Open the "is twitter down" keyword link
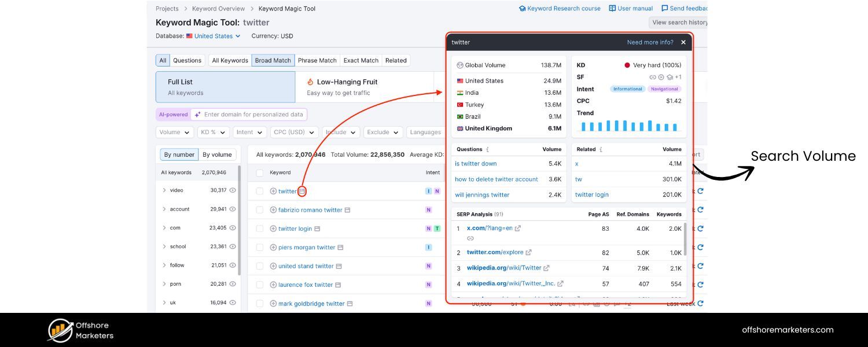Image resolution: width=868 pixels, height=347 pixels. point(476,164)
